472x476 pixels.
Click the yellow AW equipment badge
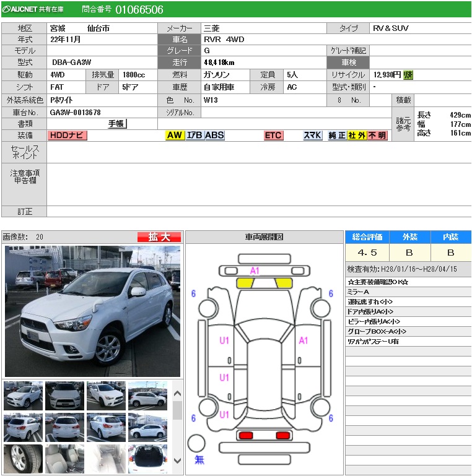pos(175,136)
